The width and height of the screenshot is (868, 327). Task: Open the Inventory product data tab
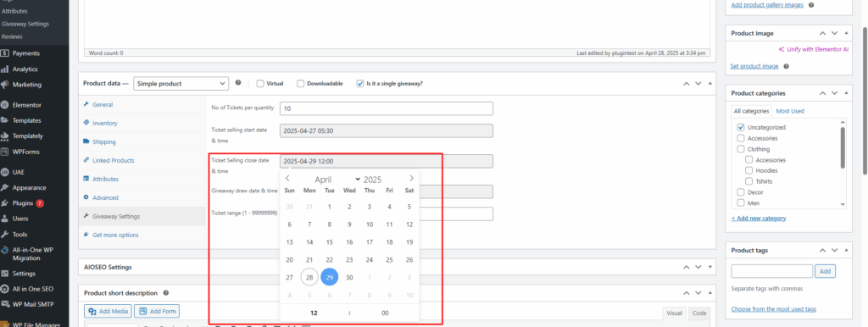coord(104,124)
